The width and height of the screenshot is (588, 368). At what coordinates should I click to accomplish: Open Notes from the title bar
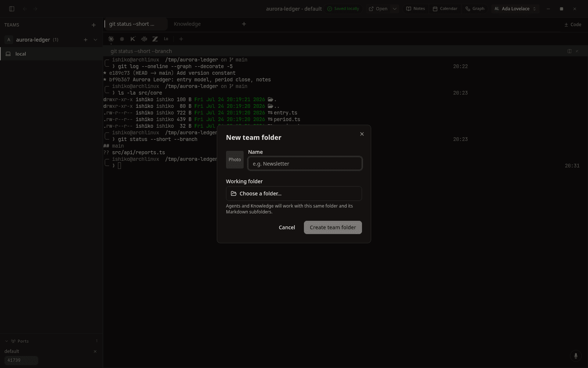[x=416, y=9]
